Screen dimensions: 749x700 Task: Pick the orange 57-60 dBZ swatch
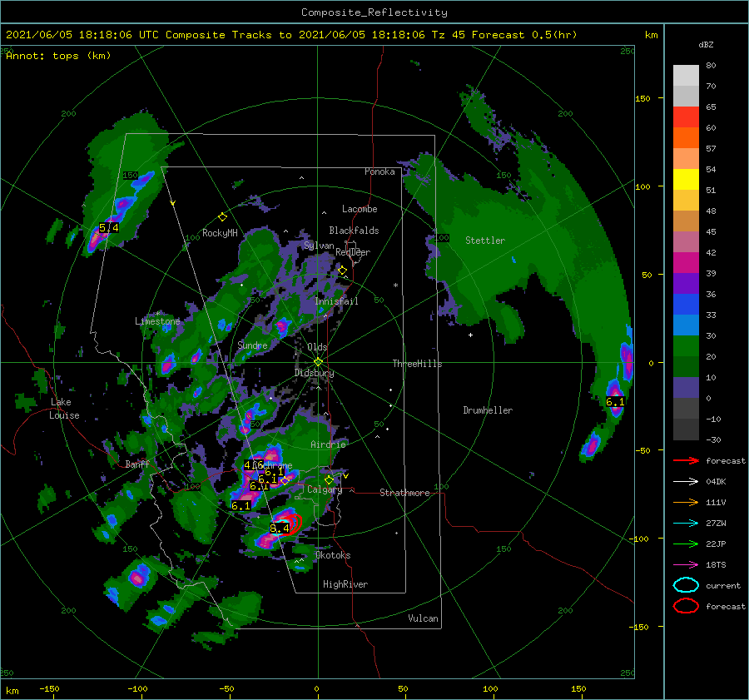[686, 138]
